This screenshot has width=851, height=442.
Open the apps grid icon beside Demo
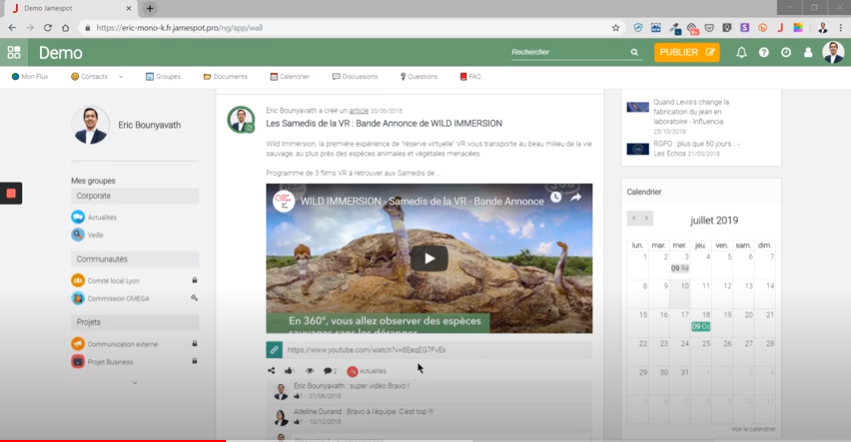[x=14, y=52]
